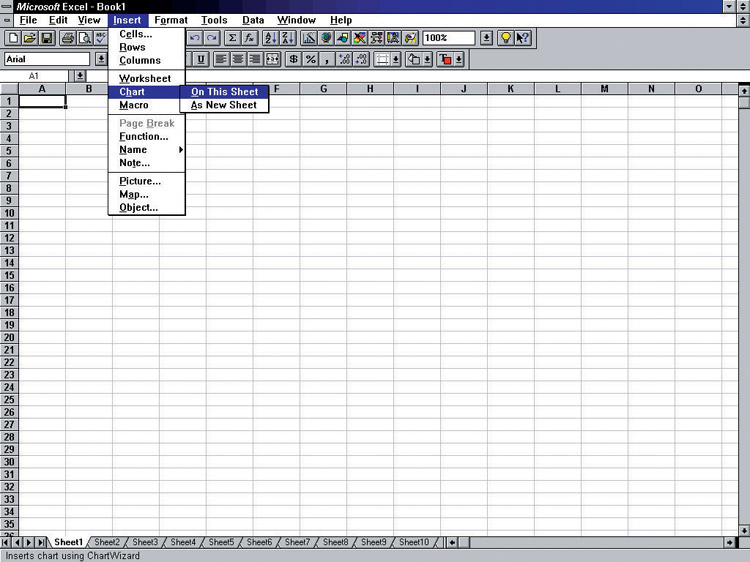Toggle Align Left formatting
The height and width of the screenshot is (562, 750).
221,59
